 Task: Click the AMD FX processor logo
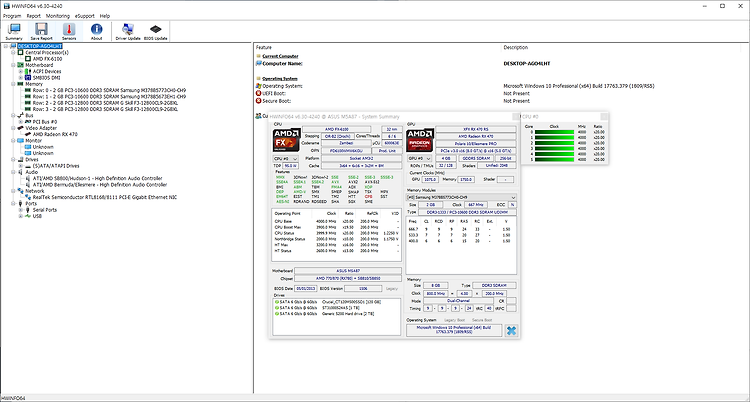287,140
